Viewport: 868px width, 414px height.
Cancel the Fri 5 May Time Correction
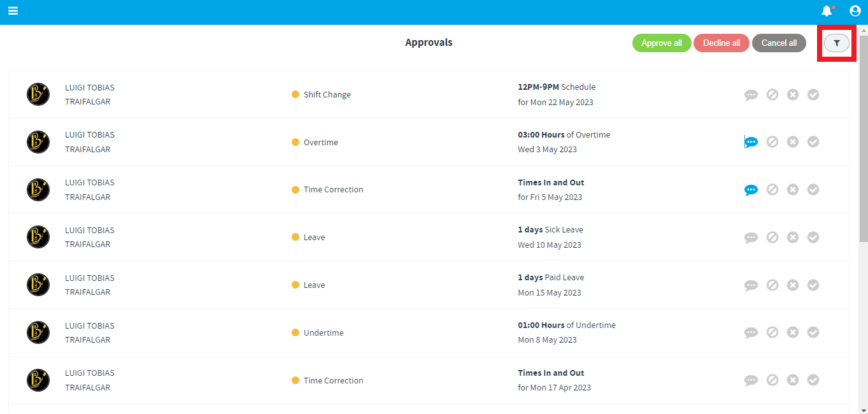coord(772,189)
